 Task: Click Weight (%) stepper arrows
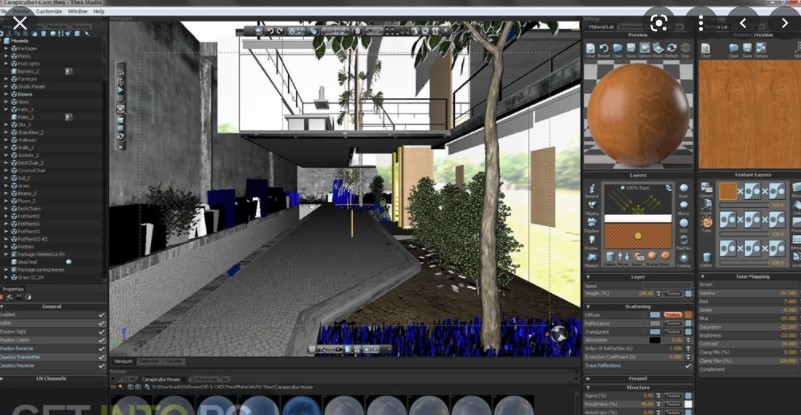coord(658,294)
